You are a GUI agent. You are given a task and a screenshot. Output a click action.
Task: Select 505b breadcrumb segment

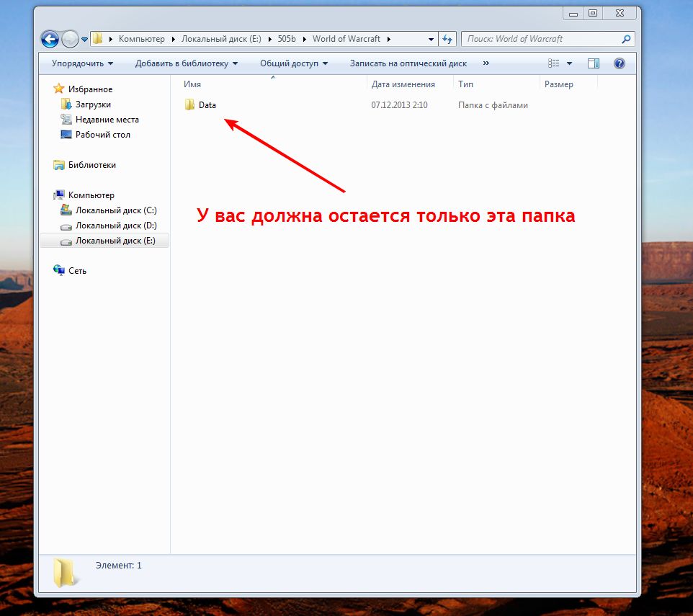pyautogui.click(x=287, y=39)
